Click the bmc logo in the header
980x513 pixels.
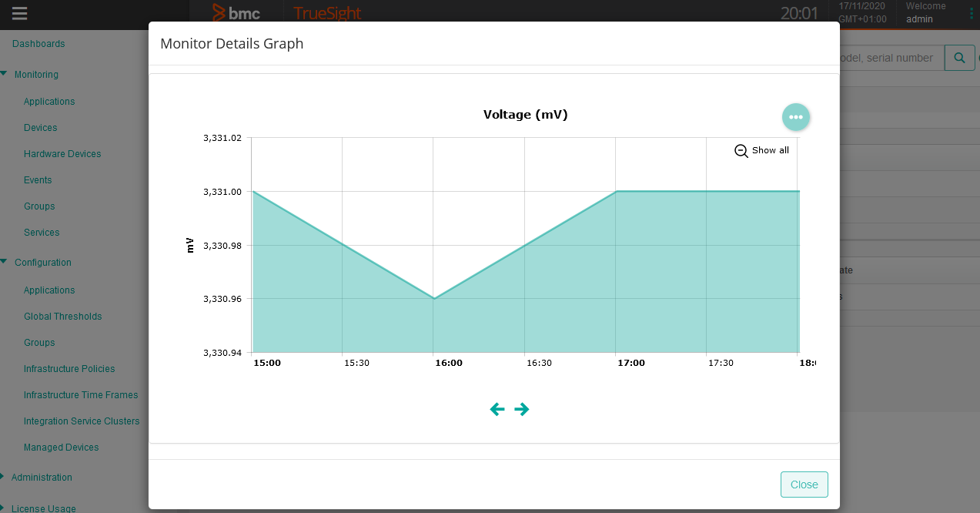pyautogui.click(x=236, y=13)
